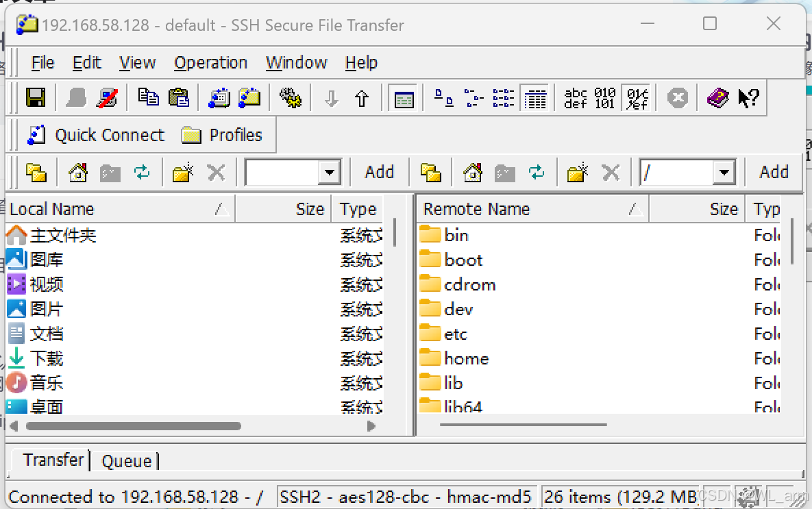812x509 pixels.
Task: Sort by Remote Name column header
Action: [532, 209]
